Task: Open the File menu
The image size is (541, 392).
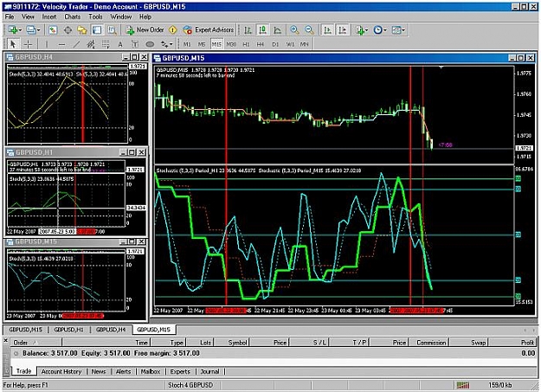Action: point(10,16)
